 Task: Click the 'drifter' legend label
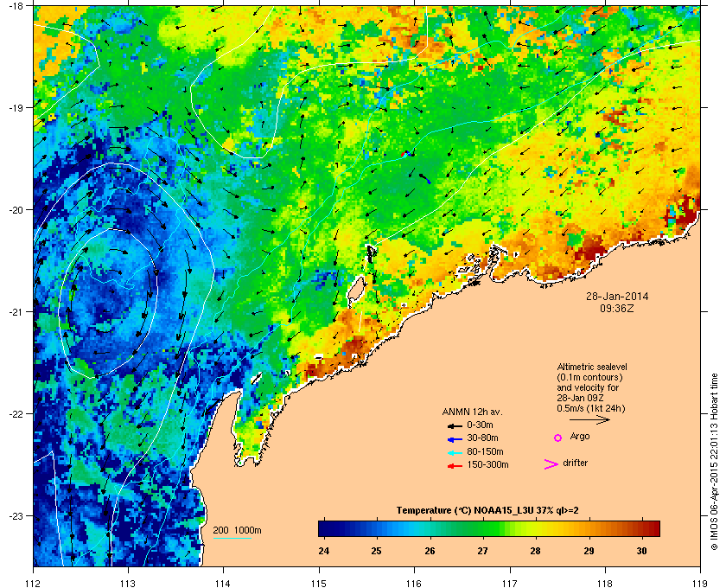[x=575, y=463]
